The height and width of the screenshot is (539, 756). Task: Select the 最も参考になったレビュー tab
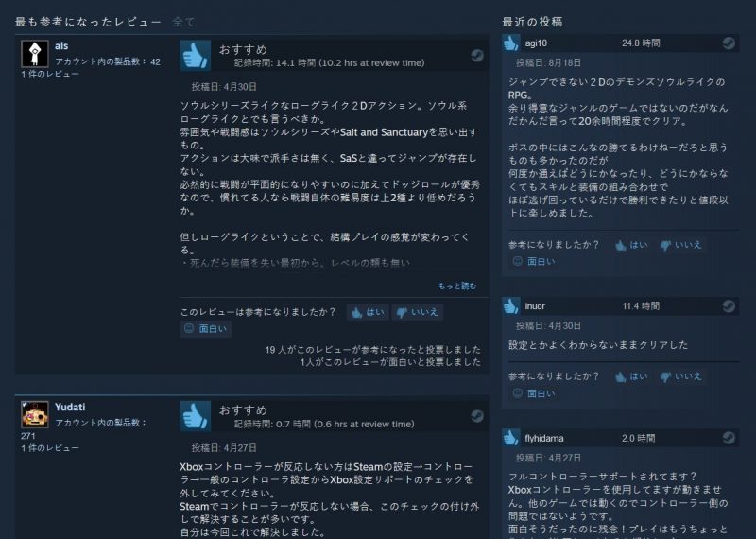point(88,22)
